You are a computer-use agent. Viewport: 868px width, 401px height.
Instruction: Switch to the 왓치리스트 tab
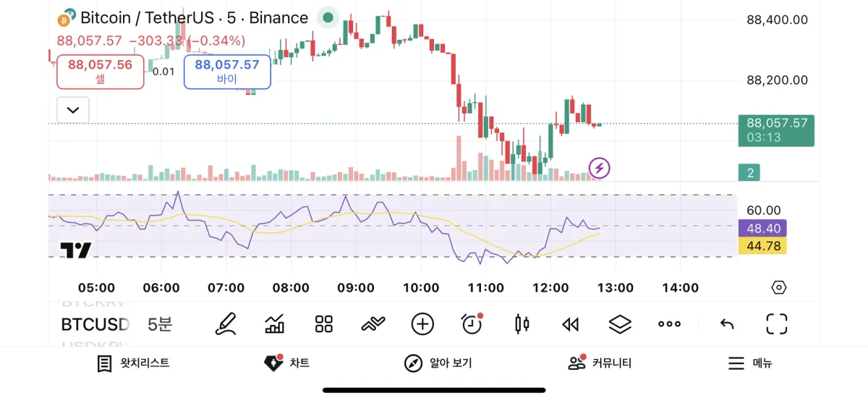point(134,363)
